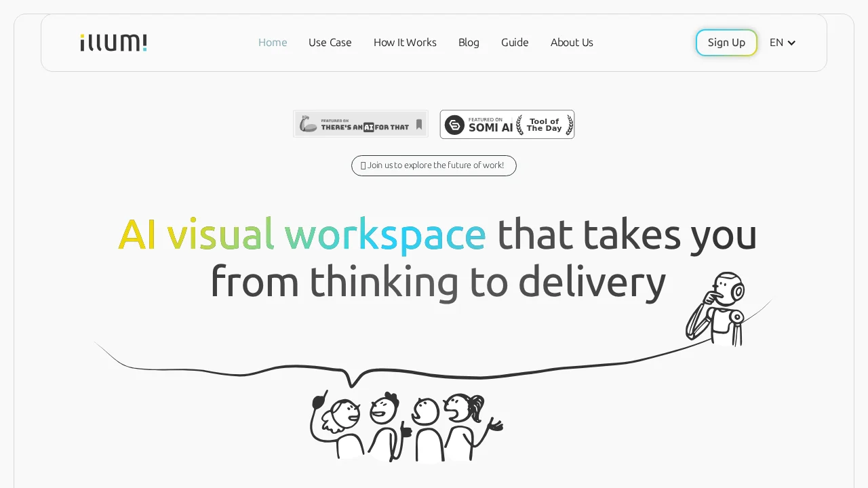
Task: Click the bookmark icon on the AI badge
Action: click(419, 125)
